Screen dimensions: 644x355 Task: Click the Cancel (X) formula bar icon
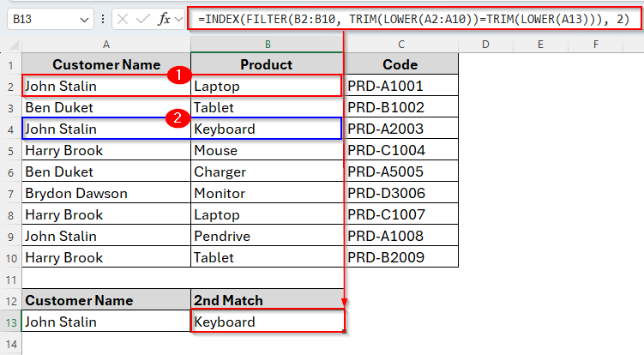coord(123,19)
